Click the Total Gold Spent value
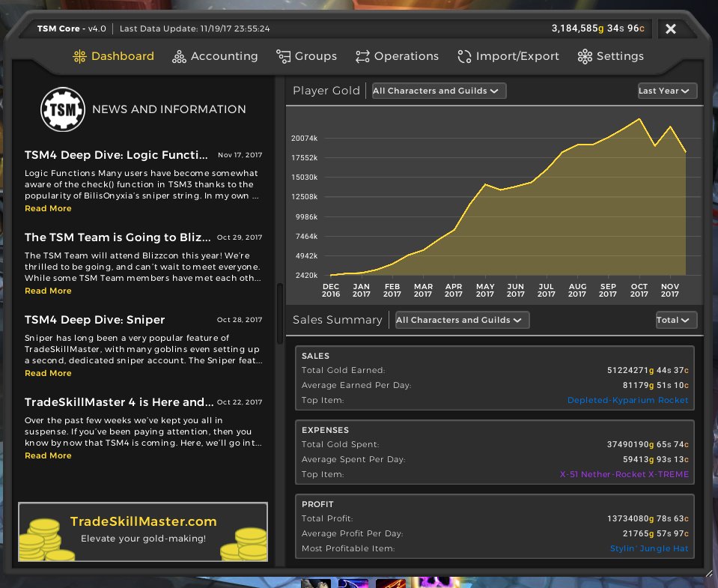 coord(648,444)
